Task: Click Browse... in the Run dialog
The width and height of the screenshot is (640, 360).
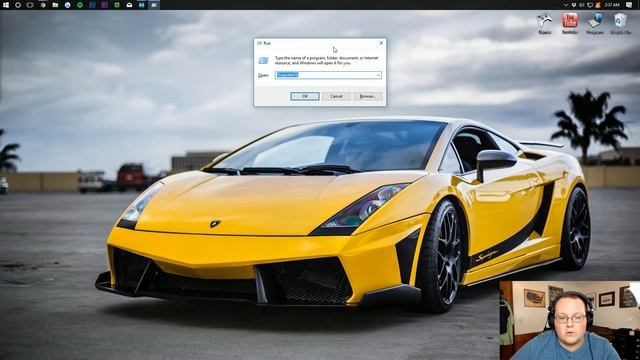Action: pyautogui.click(x=368, y=96)
